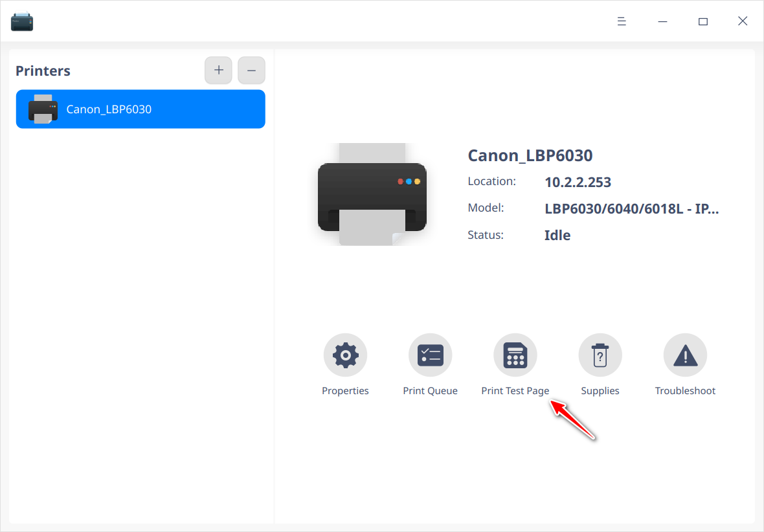Add a new printer with plus button
Screen dimensions: 764x532
(x=219, y=71)
